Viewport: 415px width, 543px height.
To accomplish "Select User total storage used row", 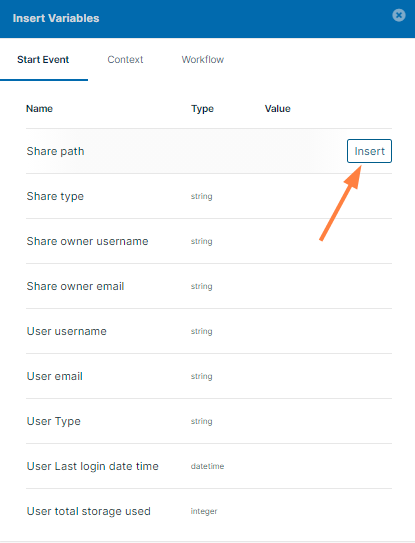I will [x=209, y=511].
